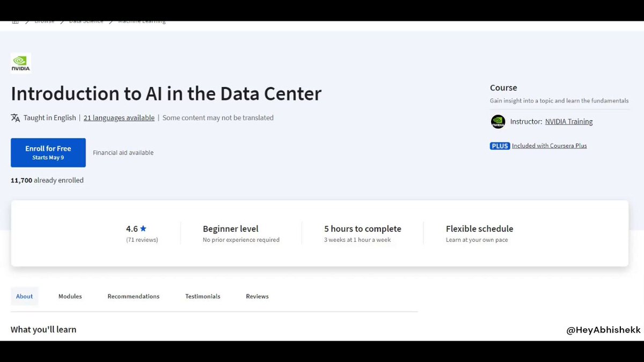Click the home icon in breadcrumb
Screen dimensions: 644x362
click(x=15, y=22)
